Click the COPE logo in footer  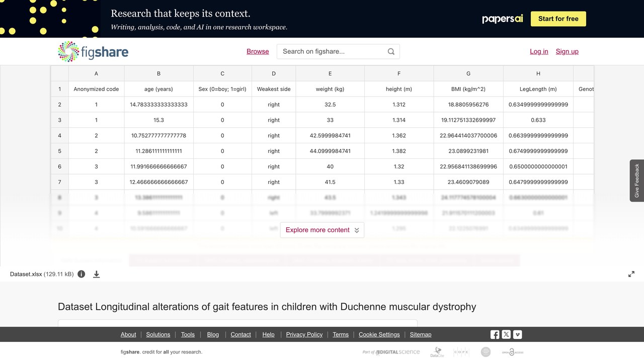461,352
